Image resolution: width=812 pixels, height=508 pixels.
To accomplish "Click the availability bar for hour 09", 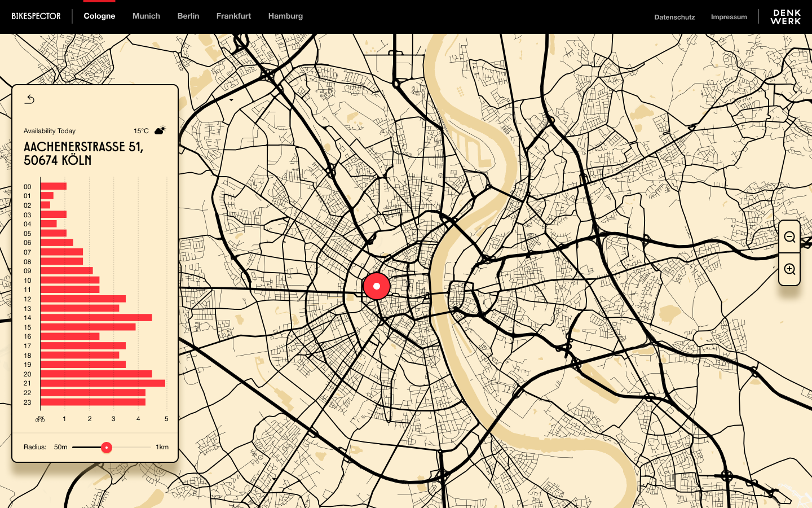I will 67,271.
